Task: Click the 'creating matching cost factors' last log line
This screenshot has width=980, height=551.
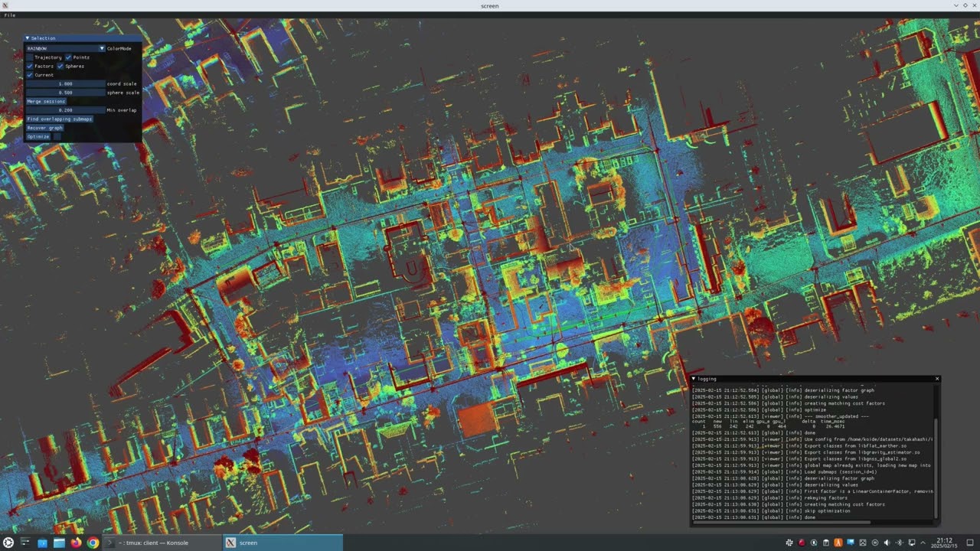Action: click(789, 504)
